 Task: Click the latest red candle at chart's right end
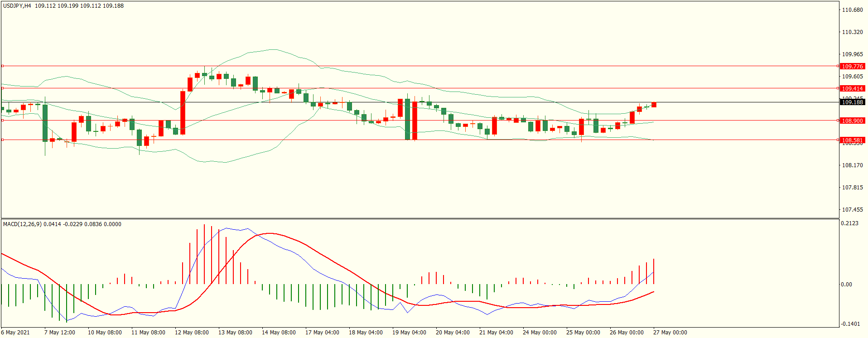pos(654,105)
